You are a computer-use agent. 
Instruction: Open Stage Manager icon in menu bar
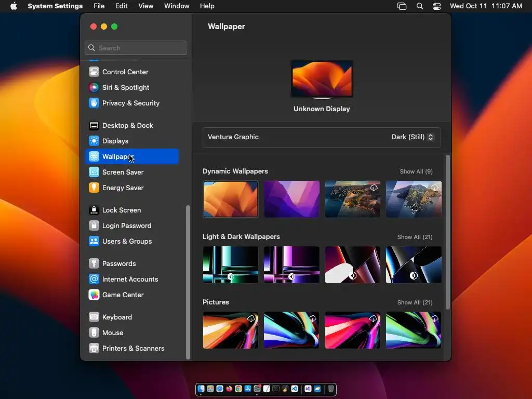402,6
